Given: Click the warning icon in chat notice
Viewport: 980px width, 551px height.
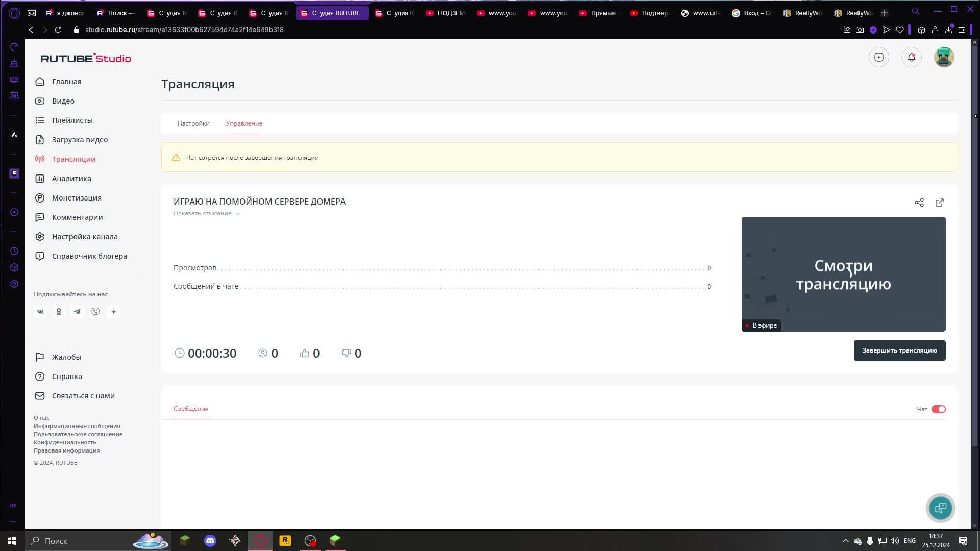Looking at the screenshot, I should pyautogui.click(x=176, y=158).
